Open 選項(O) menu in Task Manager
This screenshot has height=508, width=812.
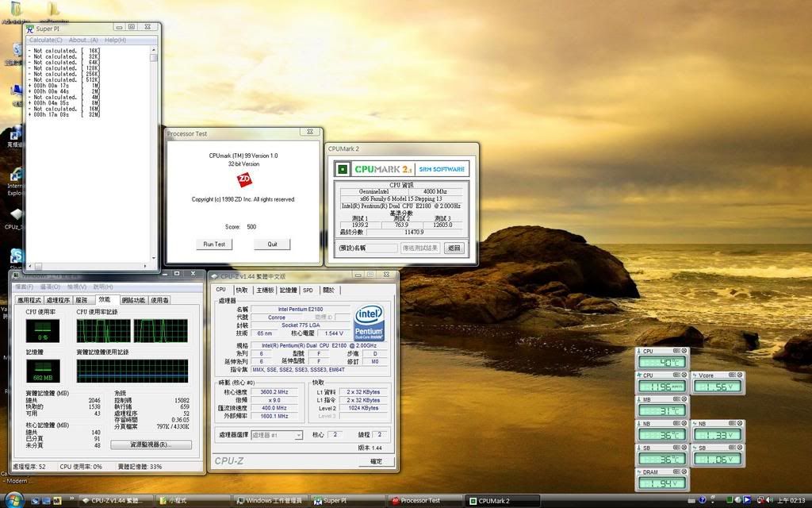coord(50,287)
